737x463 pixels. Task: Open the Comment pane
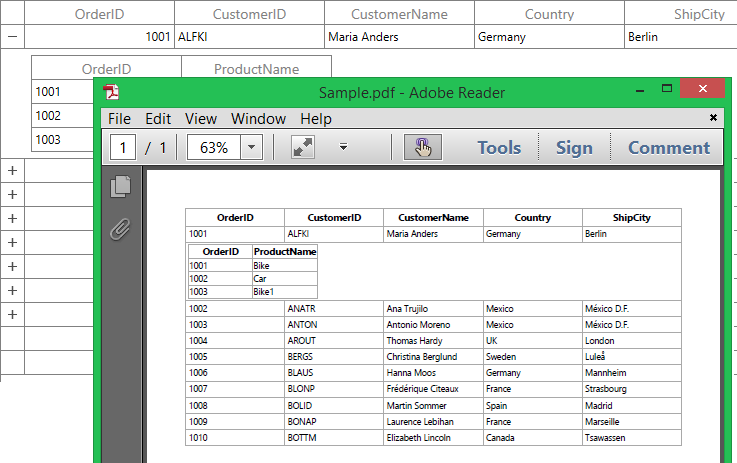tap(668, 147)
